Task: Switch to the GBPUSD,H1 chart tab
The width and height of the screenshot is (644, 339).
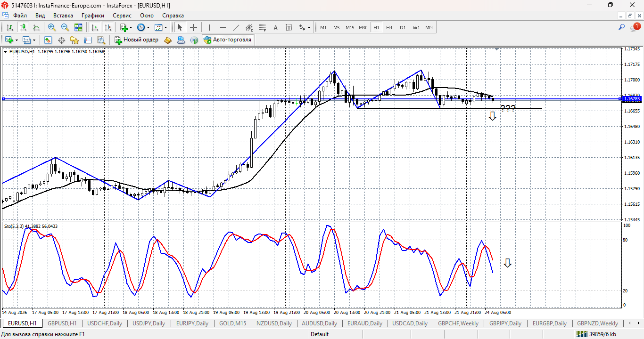Action: [62, 323]
